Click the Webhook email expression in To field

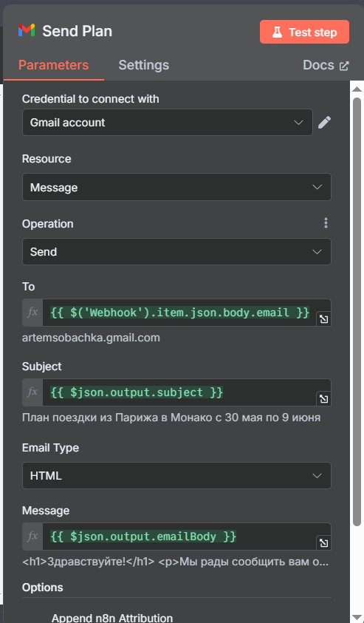[180, 313]
